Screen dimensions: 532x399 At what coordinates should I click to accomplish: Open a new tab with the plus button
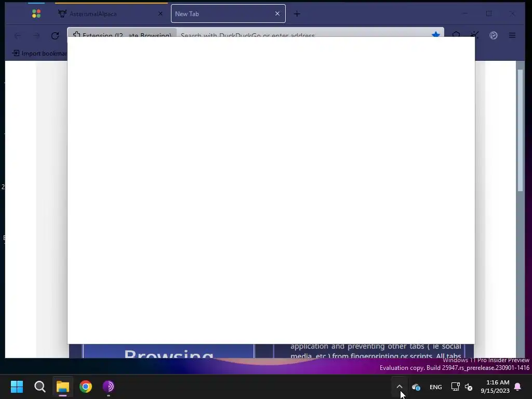(297, 14)
